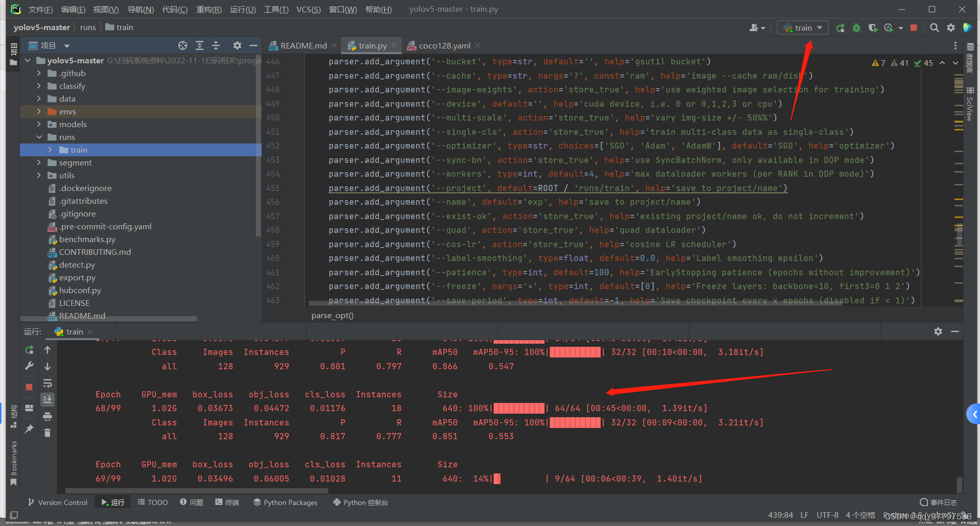Rerun train from main toolbar
This screenshot has height=526, width=980.
click(840, 28)
